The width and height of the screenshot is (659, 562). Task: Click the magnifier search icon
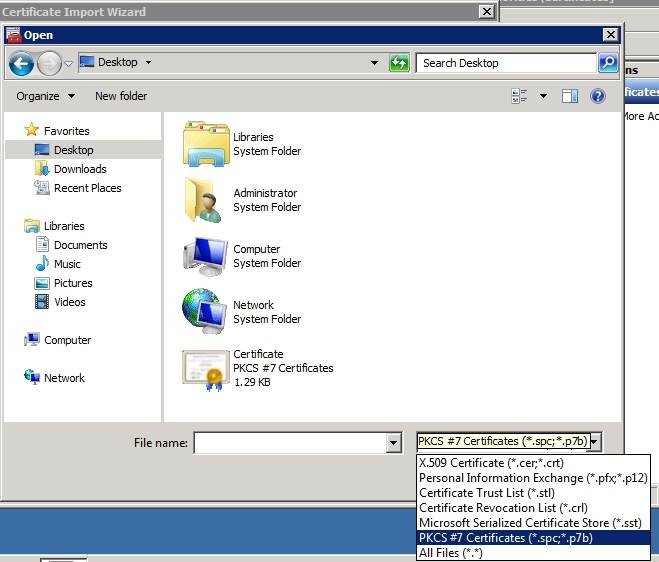(x=608, y=63)
